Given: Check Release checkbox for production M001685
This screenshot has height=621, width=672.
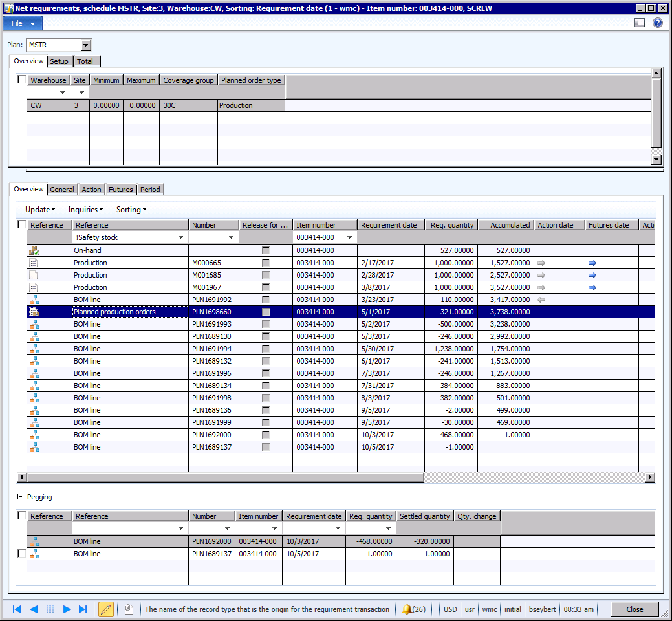Looking at the screenshot, I should (266, 275).
